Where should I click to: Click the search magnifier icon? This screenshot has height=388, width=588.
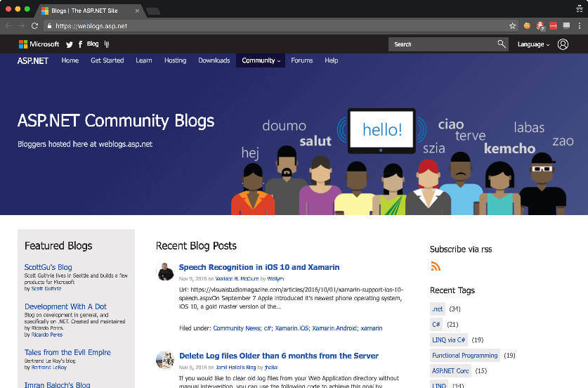pyautogui.click(x=502, y=44)
